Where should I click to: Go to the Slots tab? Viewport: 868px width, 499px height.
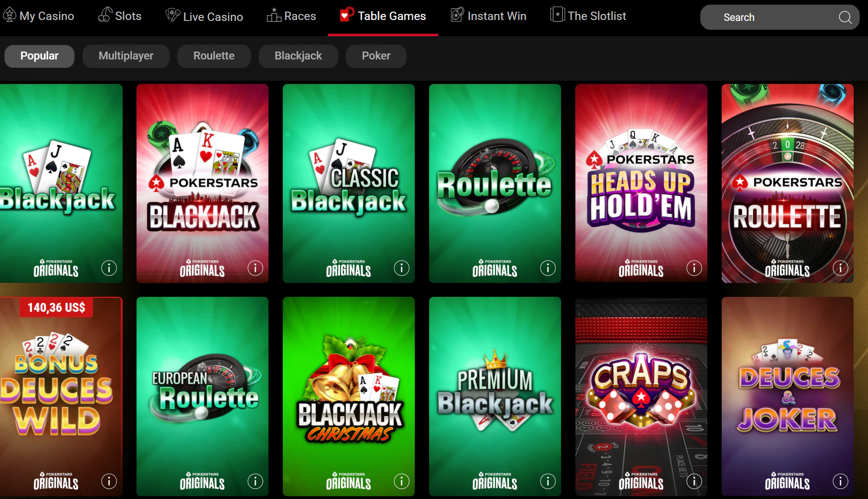(x=120, y=16)
